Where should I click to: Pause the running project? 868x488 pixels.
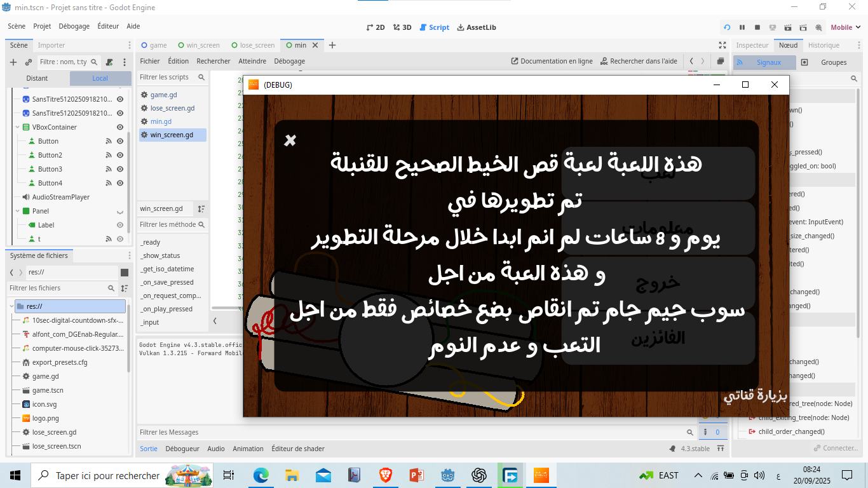742,27
